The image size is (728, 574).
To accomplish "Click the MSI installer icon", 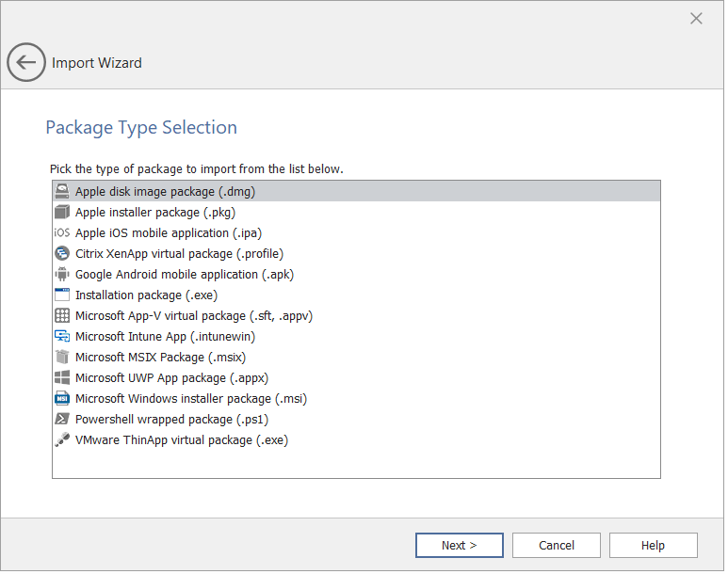I will (62, 398).
